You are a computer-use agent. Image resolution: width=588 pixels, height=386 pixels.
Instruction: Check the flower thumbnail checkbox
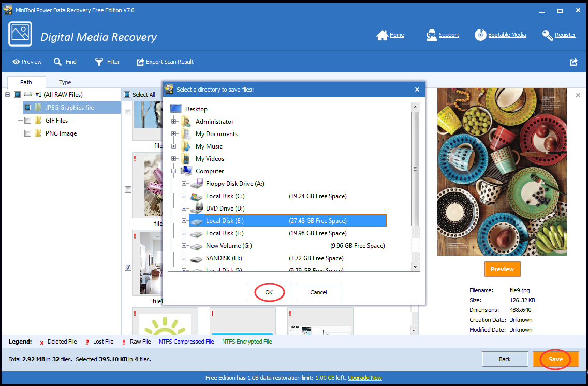click(x=128, y=189)
